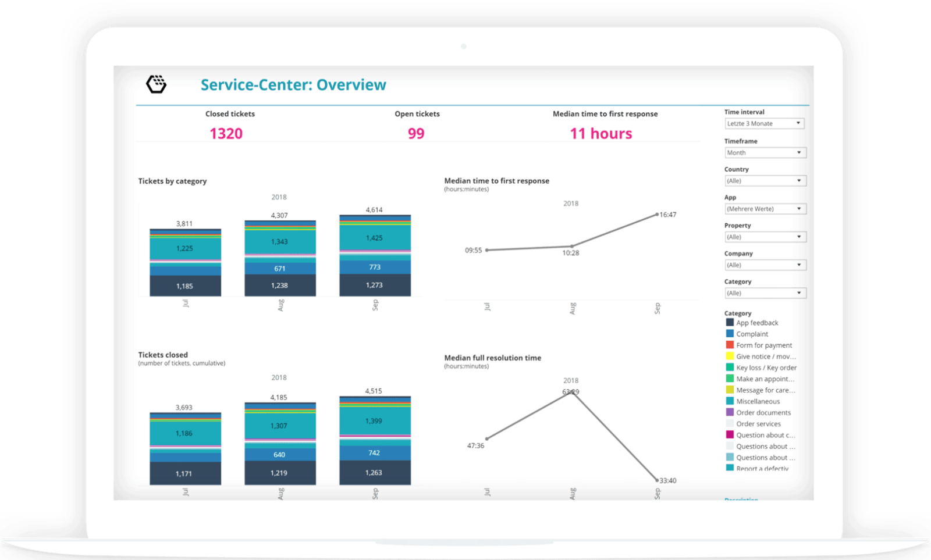The image size is (931, 560).
Task: Select Aug 640 segment in Tickets closed
Action: coord(280,455)
